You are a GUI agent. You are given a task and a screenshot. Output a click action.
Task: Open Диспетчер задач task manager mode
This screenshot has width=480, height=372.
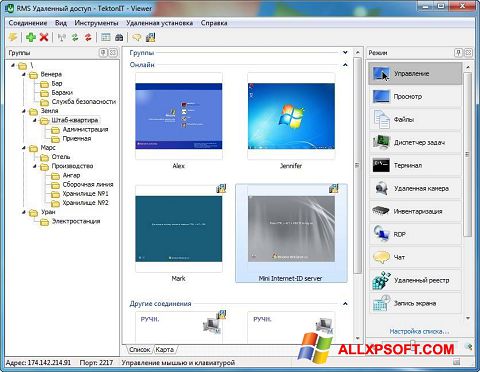[x=415, y=142]
